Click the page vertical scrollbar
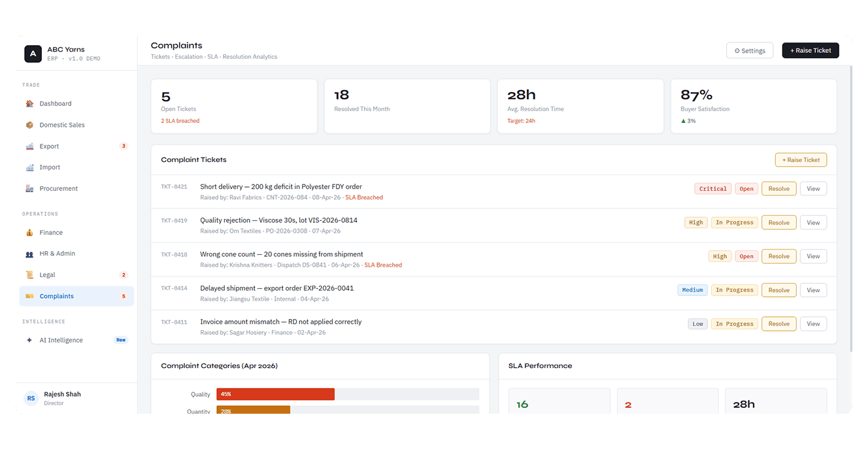This screenshot has width=868, height=449. [850, 209]
